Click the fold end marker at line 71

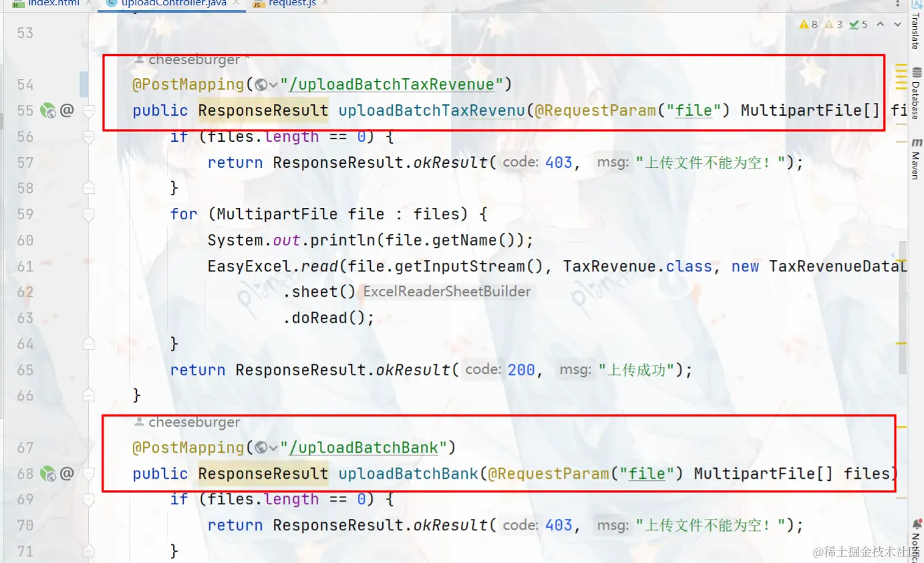89,552
